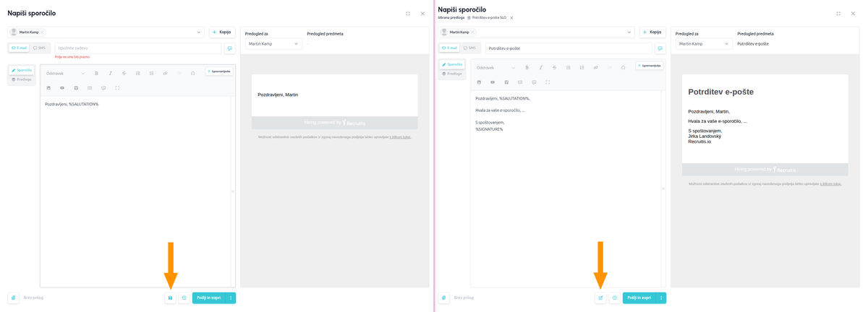
Task: Open more send options beside Pošlji in zapri, blank-subject window
Action: [x=231, y=298]
